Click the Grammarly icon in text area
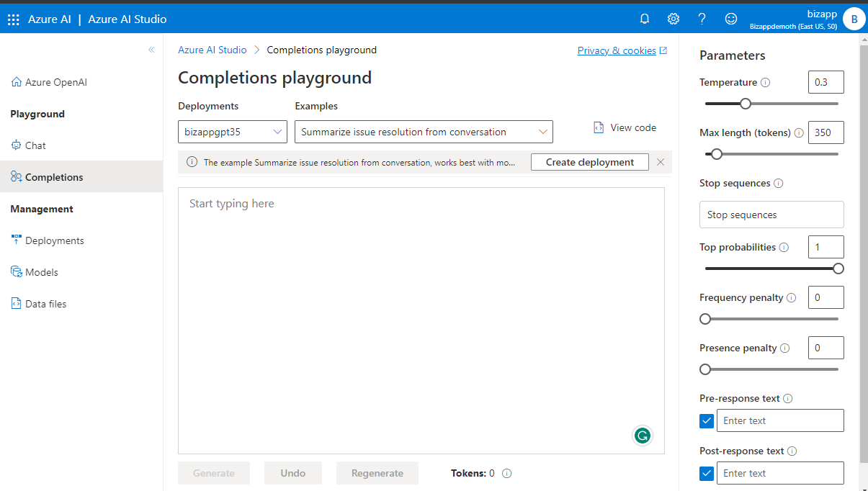The image size is (868, 491). [642, 435]
